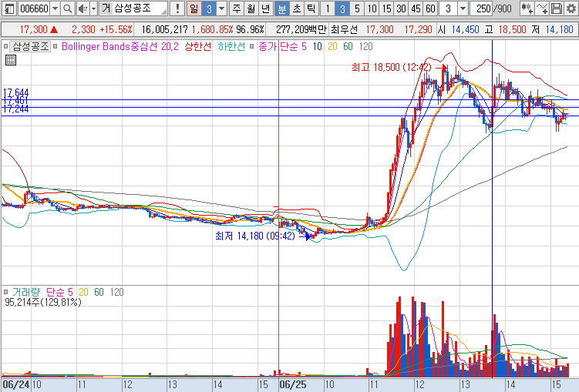This screenshot has height=392, width=579.
Task: Click the 하한선 lower band legend
Action: [x=231, y=46]
